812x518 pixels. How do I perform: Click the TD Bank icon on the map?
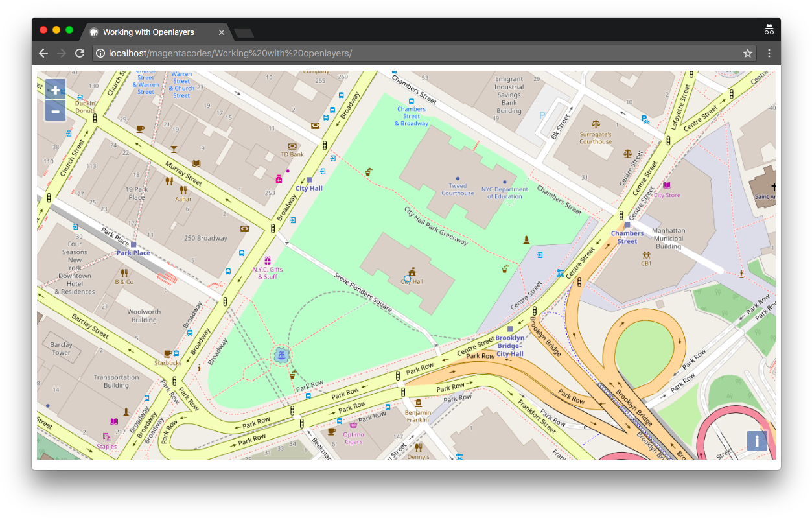292,146
